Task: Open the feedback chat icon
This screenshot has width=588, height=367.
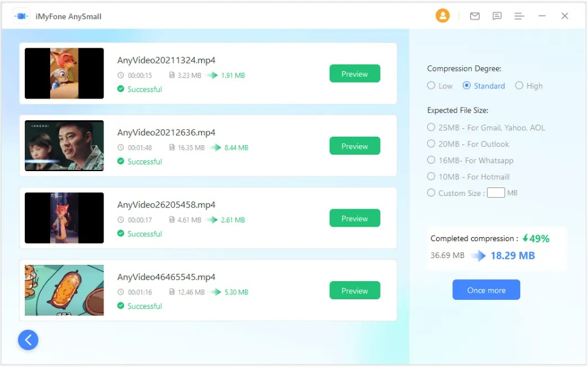Action: pos(497,16)
